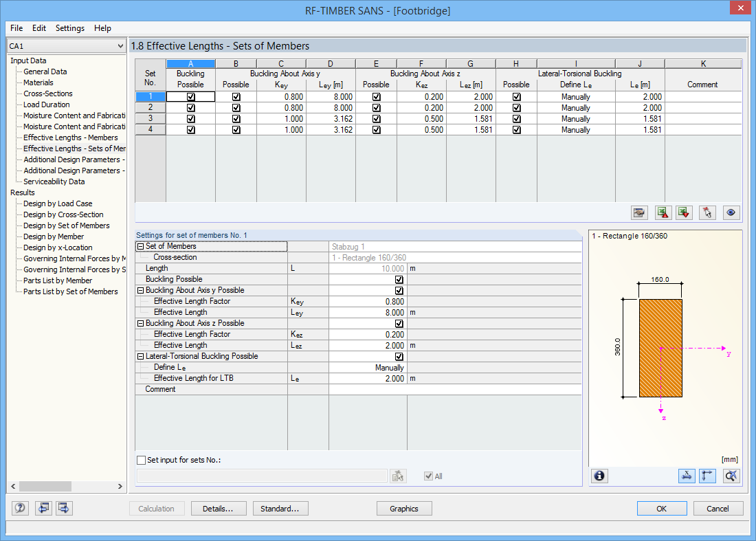Uncheck Buckling Possible for set number 3

(190, 118)
